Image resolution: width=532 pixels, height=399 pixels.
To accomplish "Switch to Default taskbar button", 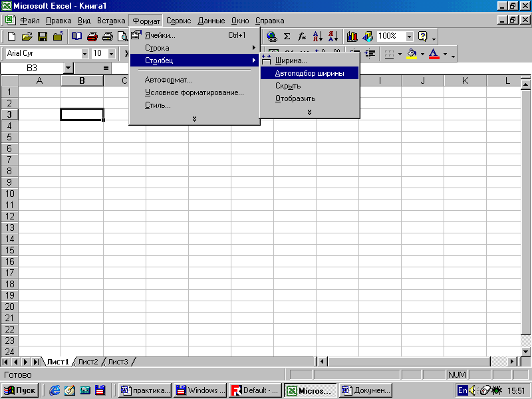I will pyautogui.click(x=255, y=390).
